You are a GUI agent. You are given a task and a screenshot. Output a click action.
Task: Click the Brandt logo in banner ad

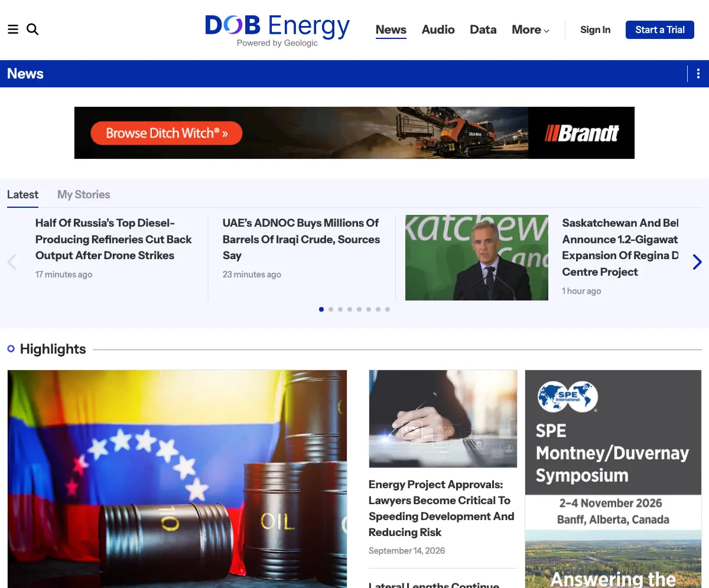581,133
